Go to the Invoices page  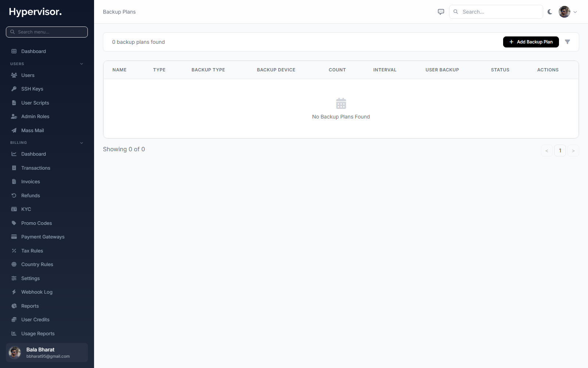pyautogui.click(x=47, y=181)
